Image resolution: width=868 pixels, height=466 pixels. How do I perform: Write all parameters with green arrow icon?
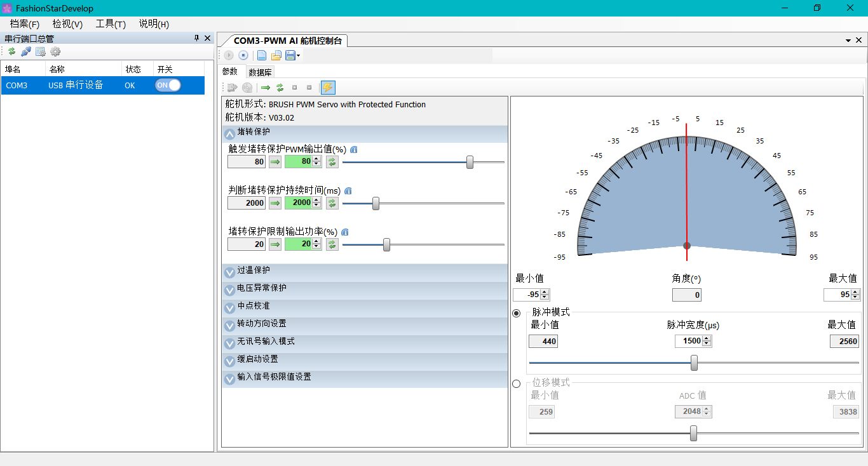[266, 88]
